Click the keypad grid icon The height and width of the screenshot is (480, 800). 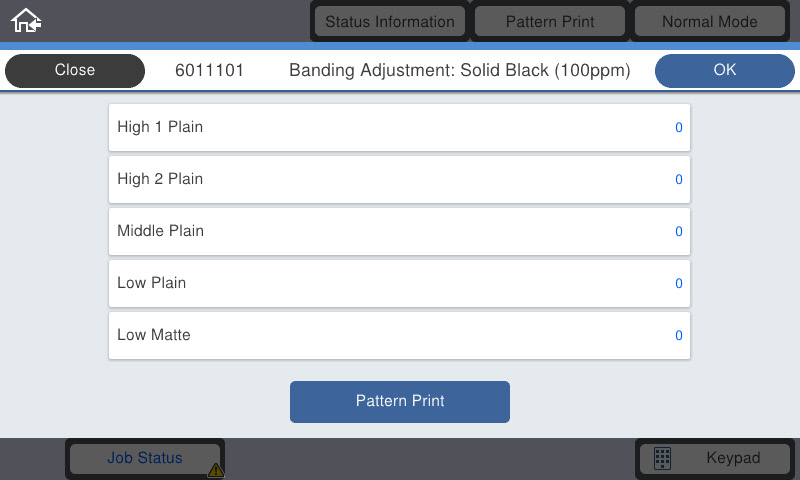click(x=662, y=458)
